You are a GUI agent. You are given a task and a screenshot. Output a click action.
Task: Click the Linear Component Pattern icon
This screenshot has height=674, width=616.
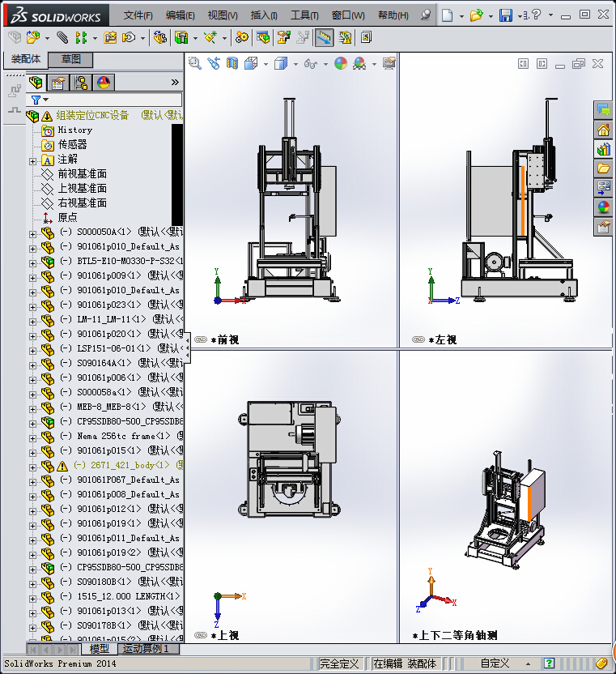click(81, 37)
